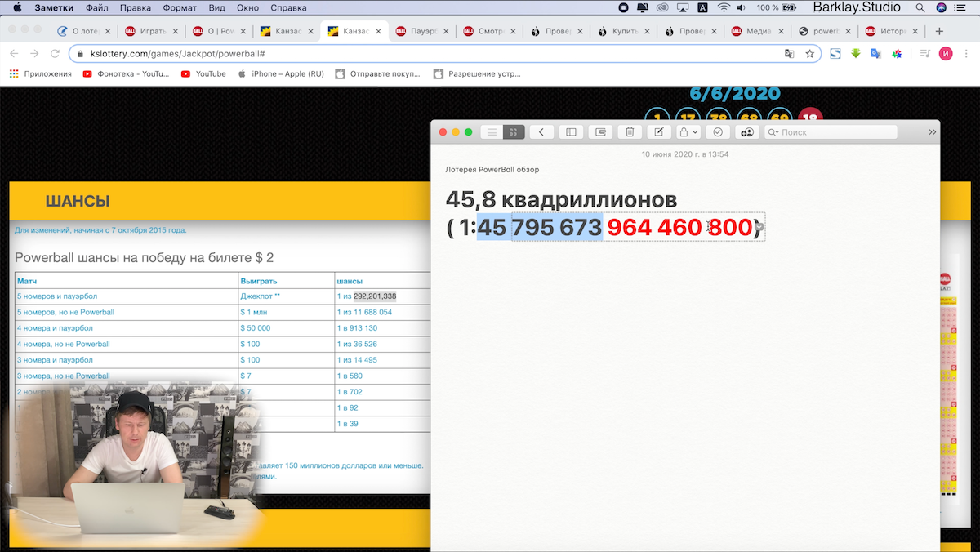Viewport: 980px width, 552px height.
Task: Switch to the 'О лоте' tab
Action: (84, 32)
